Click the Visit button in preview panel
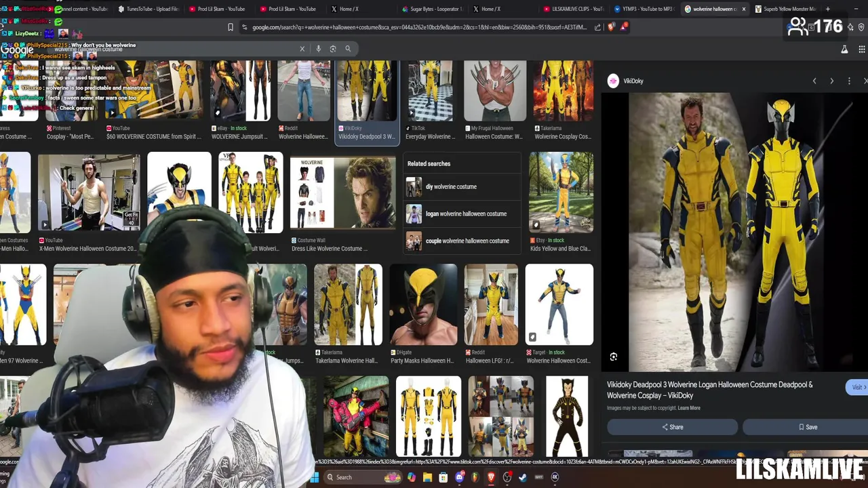The image size is (868, 488). [x=857, y=387]
